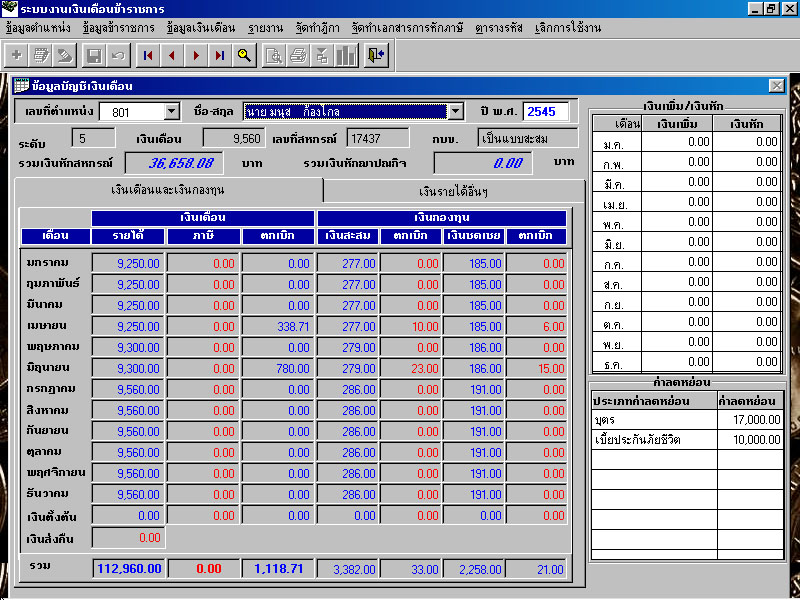This screenshot has width=800, height=600.
Task: Open the จัดทำฎีกา menu
Action: 317,28
